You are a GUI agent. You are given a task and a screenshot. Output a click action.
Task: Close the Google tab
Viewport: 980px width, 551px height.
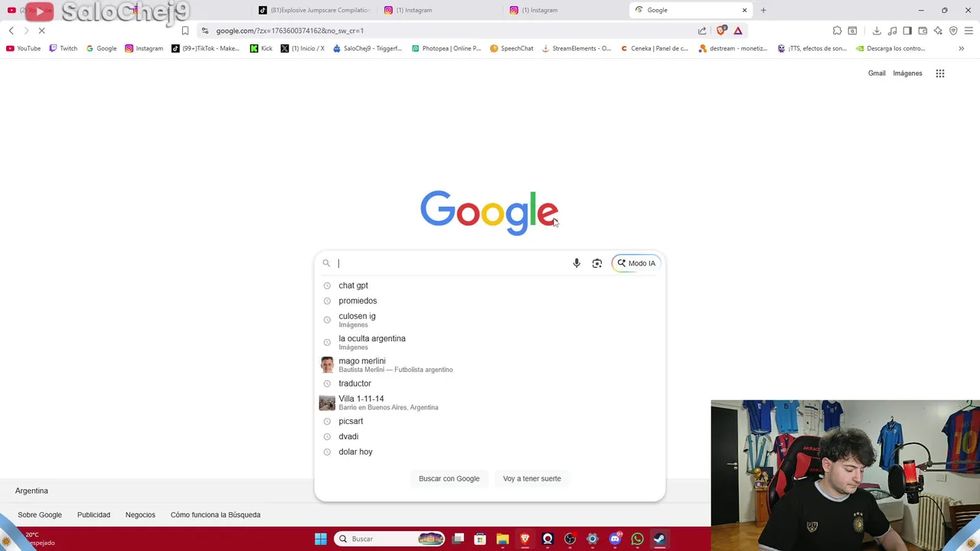pos(744,10)
